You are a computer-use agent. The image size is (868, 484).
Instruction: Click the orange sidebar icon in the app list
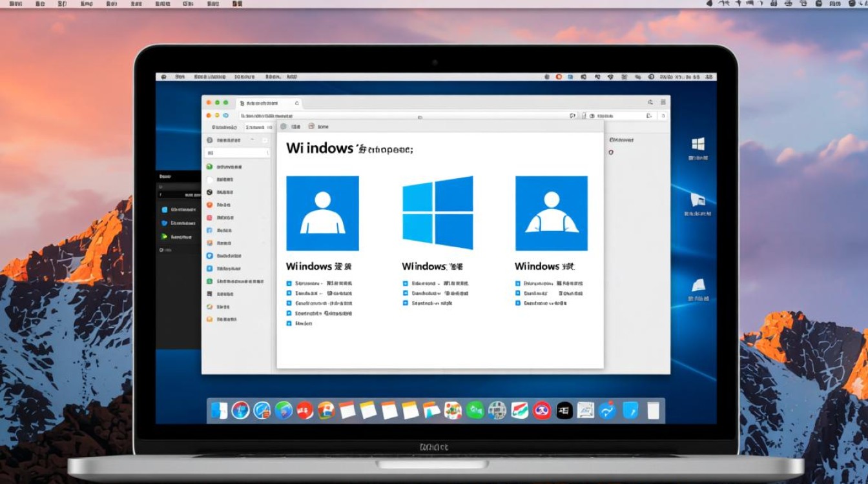click(x=208, y=205)
